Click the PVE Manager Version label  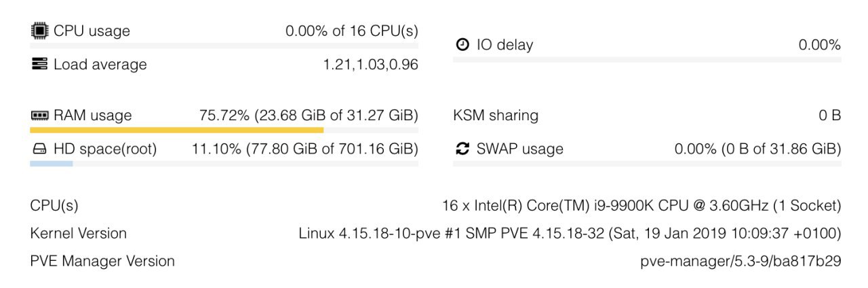tap(102, 261)
